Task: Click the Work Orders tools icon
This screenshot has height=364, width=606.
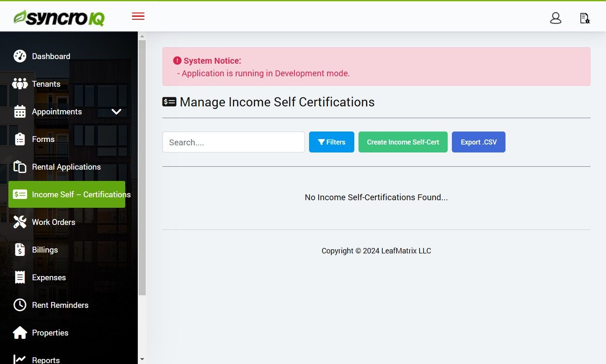Action: (20, 222)
